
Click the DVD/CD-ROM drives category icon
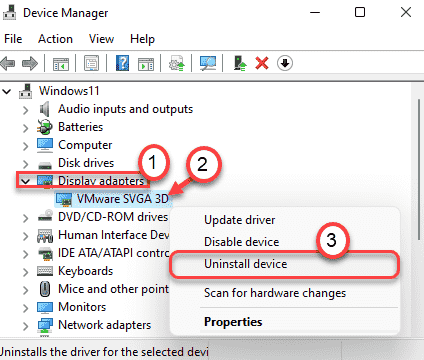pyautogui.click(x=45, y=216)
